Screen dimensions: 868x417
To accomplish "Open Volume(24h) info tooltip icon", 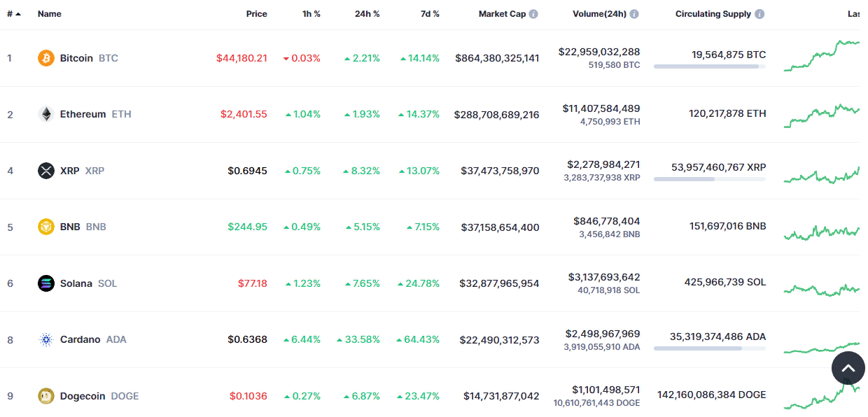I will tap(634, 14).
